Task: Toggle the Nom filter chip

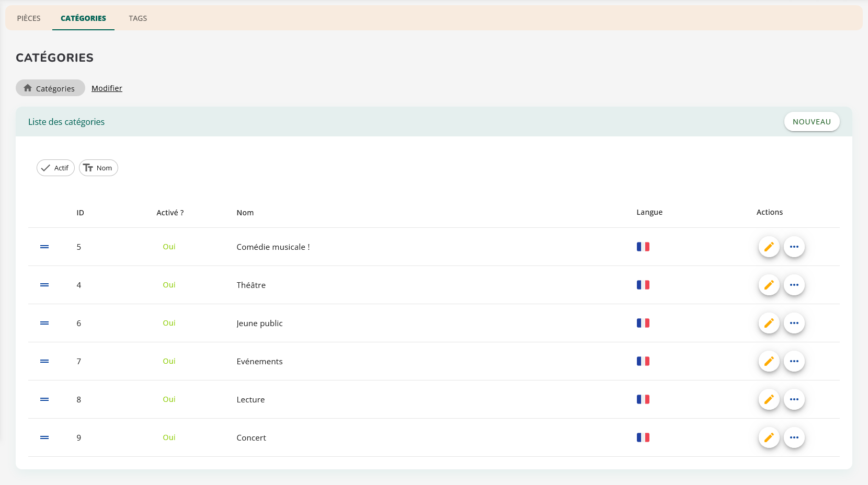Action: (x=98, y=168)
